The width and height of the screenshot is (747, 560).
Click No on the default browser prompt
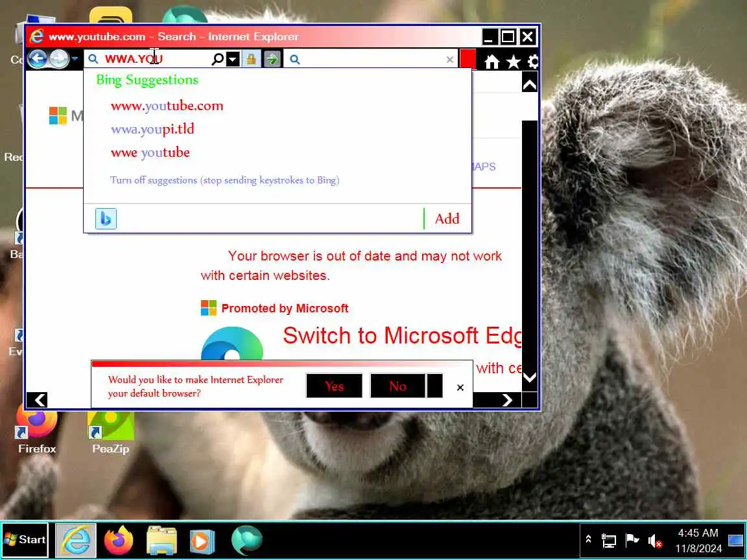point(397,386)
